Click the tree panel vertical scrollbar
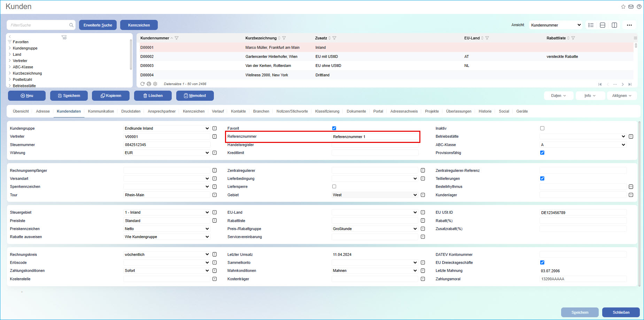Screen dimensions: 644x320 click(x=131, y=54)
